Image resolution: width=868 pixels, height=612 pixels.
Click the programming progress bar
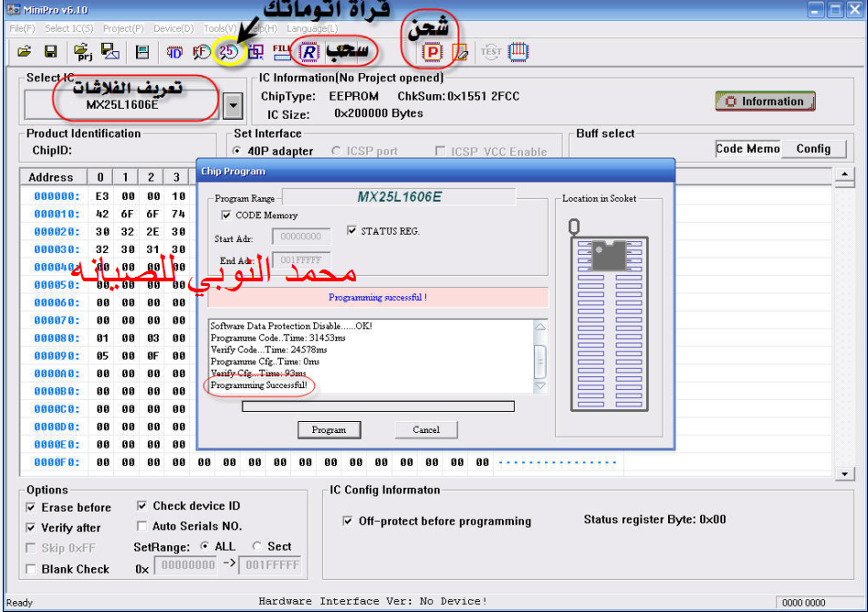[378, 406]
